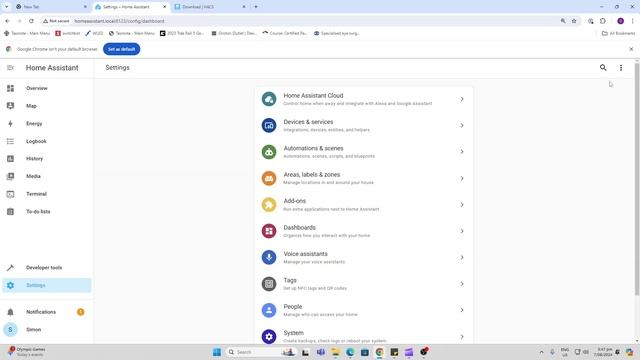Expand Automations & scenes chevron arrow
This screenshot has width=640, height=360.
[x=462, y=152]
